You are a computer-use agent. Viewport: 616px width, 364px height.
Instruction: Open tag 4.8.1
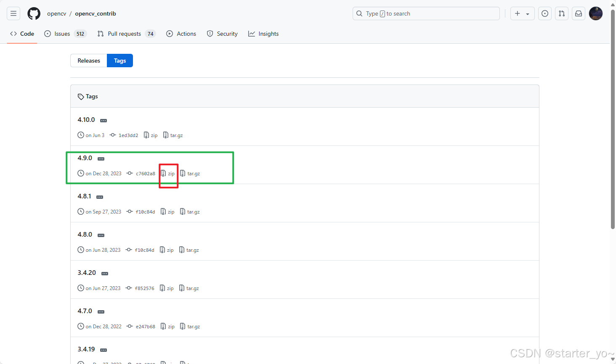[x=84, y=196]
